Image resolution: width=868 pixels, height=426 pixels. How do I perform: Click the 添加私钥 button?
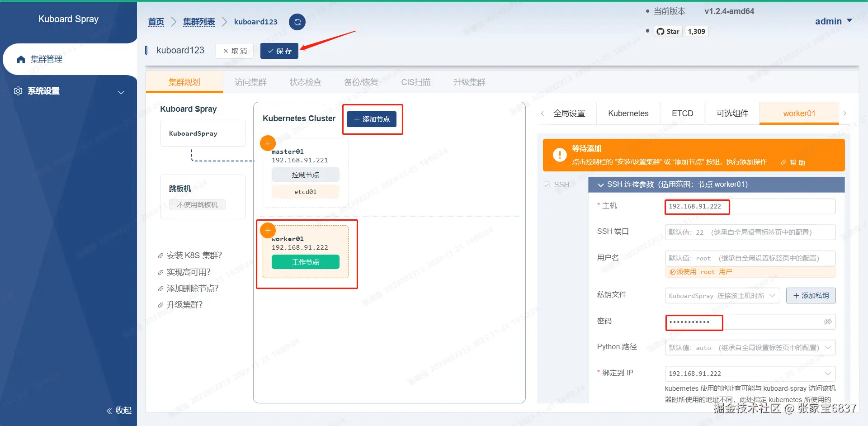coord(811,295)
